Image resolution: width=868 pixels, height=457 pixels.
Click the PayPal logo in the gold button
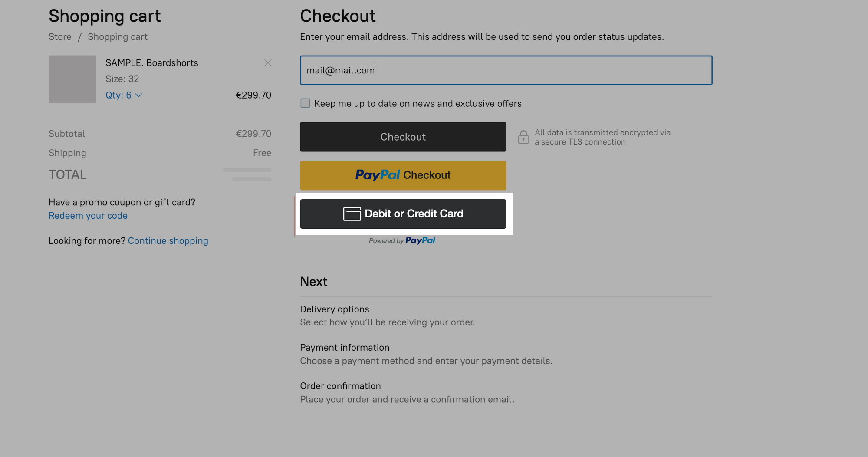point(377,175)
